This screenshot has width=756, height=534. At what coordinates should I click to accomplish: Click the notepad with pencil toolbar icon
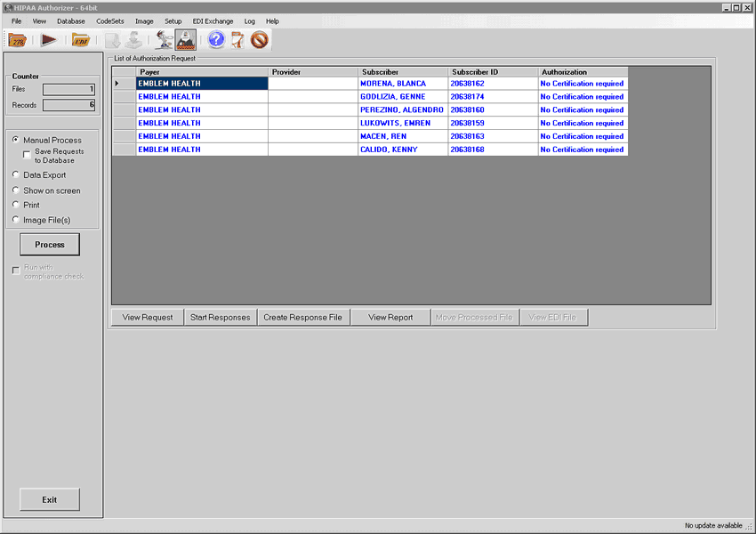(237, 40)
